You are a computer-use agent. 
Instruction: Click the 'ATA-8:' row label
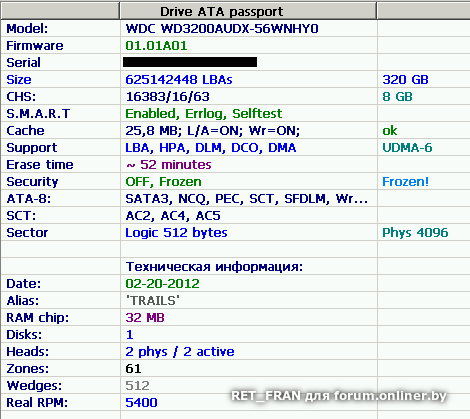point(29,199)
